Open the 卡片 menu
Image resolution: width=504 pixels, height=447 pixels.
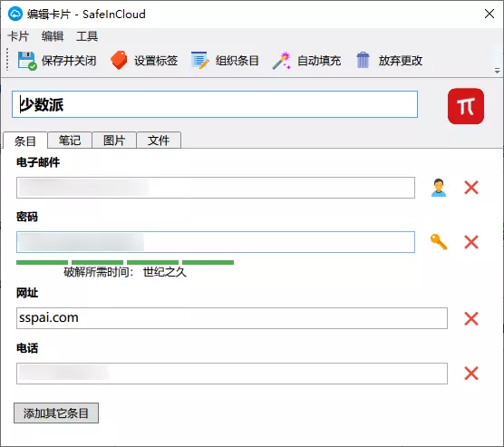[x=18, y=36]
